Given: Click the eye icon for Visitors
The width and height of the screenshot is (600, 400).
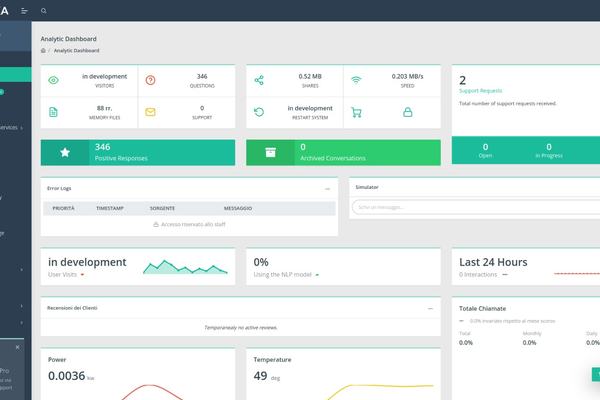Looking at the screenshot, I should 54,80.
